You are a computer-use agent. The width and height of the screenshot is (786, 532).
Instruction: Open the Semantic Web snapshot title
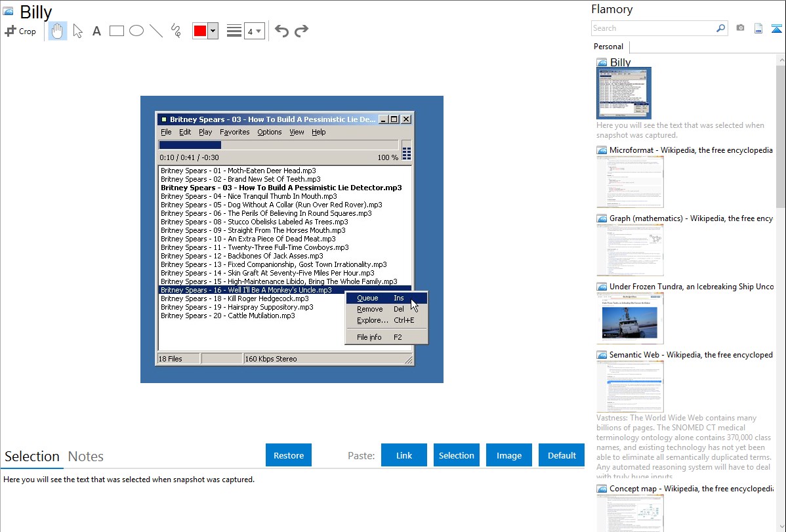pyautogui.click(x=691, y=355)
